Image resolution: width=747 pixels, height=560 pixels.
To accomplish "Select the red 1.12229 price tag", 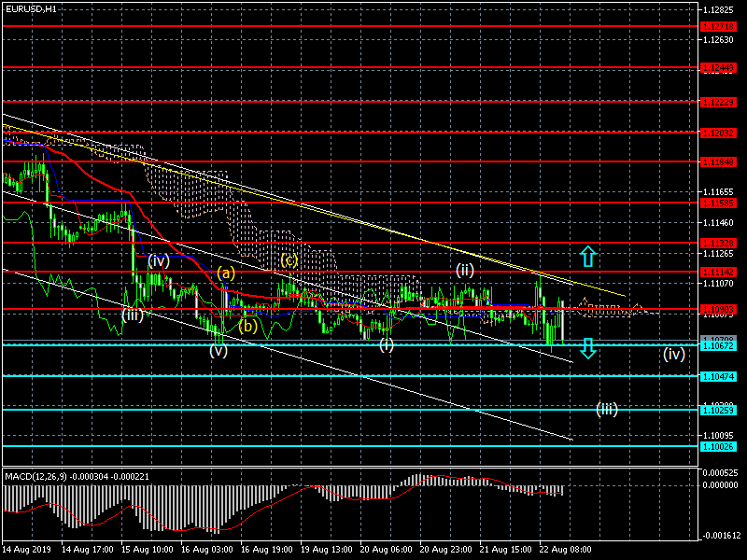I will [x=718, y=102].
